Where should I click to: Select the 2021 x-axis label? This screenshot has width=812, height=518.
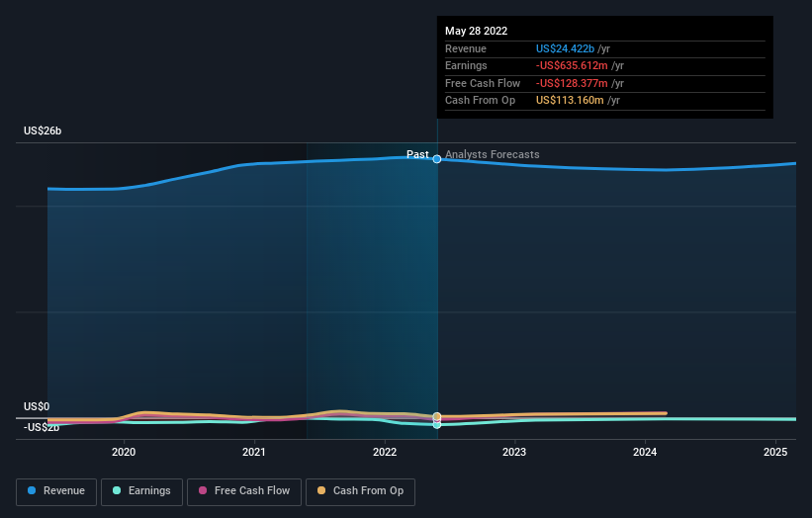pos(254,452)
